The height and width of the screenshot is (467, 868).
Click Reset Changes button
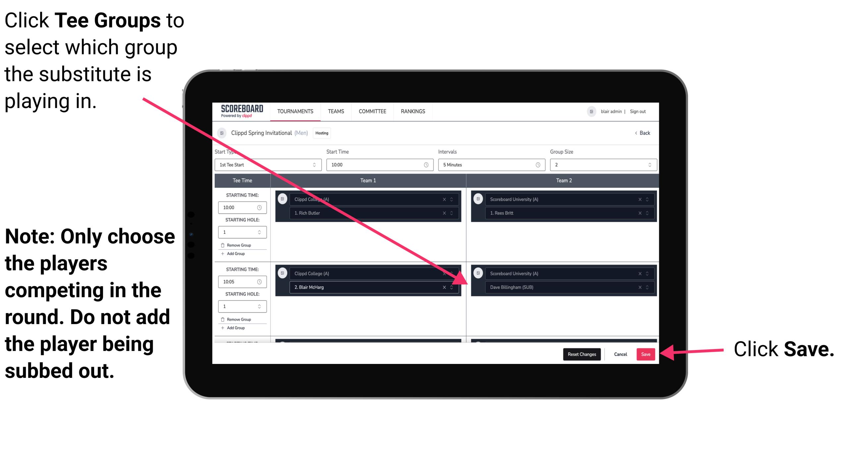click(x=580, y=354)
